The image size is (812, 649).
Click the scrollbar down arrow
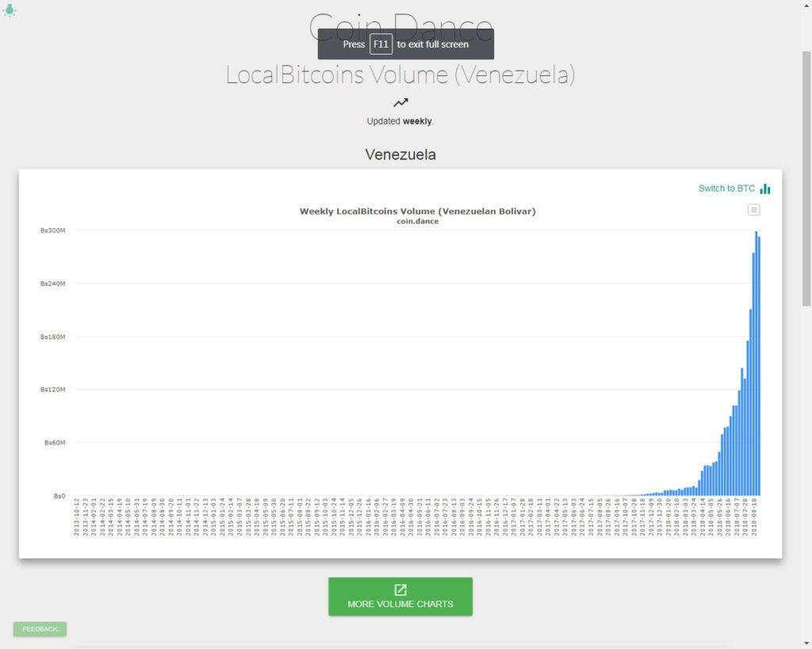pyautogui.click(x=806, y=643)
